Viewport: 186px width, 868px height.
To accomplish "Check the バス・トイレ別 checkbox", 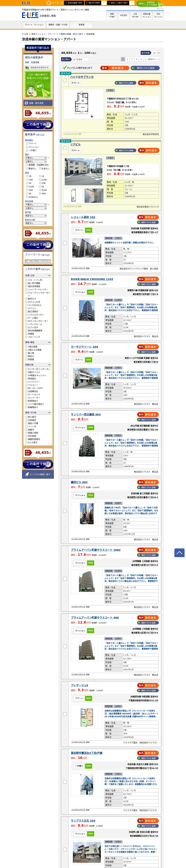I will (x=26, y=280).
